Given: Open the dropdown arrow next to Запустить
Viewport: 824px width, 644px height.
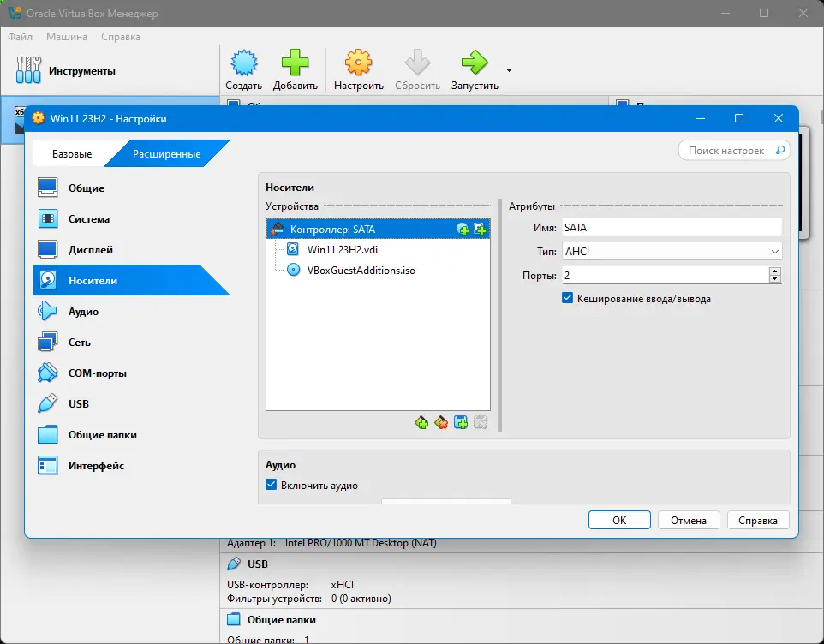Looking at the screenshot, I should (509, 70).
